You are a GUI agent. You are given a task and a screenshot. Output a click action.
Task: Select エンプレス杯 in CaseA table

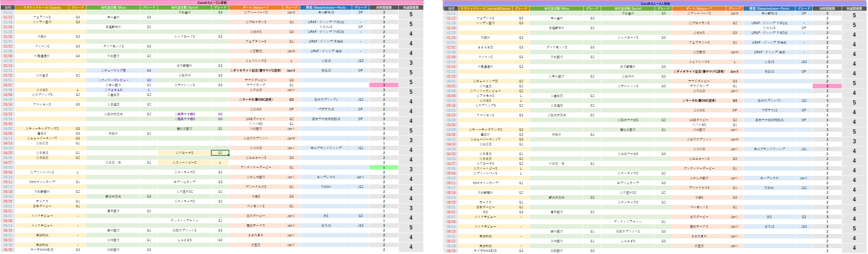326,177
